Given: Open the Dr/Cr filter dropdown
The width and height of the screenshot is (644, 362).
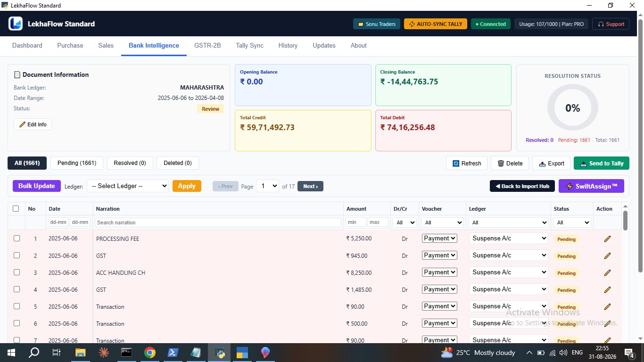Looking at the screenshot, I should click(405, 222).
